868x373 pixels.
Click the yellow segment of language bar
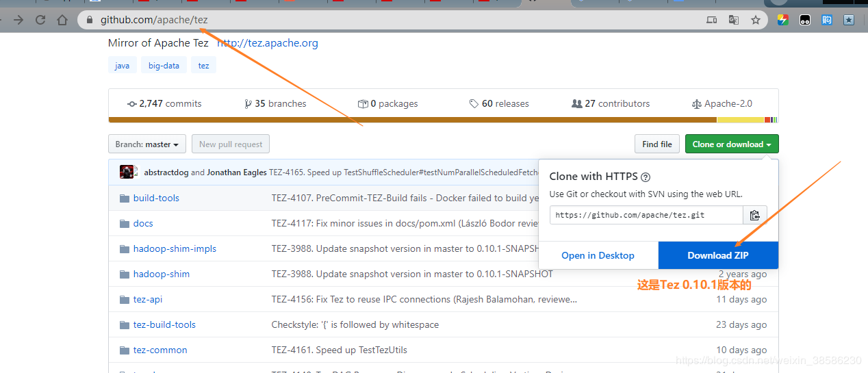click(740, 120)
